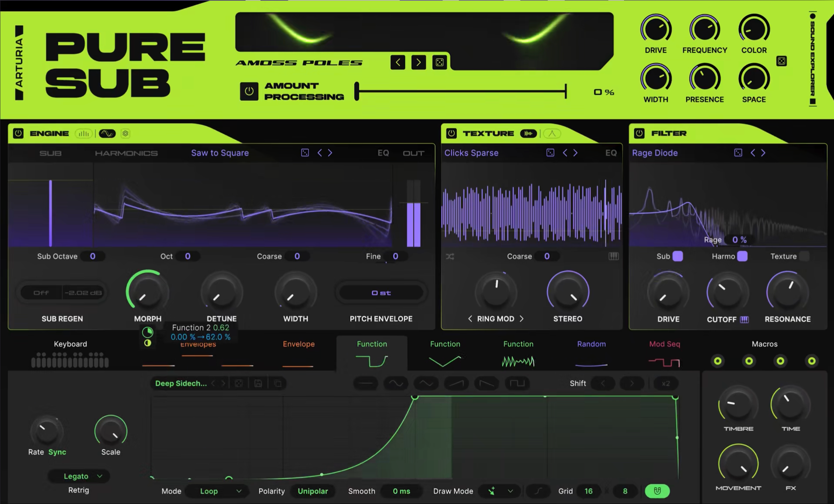Screen dimensions: 834x504
Task: Select the square shape preset
Action: [x=517, y=383]
